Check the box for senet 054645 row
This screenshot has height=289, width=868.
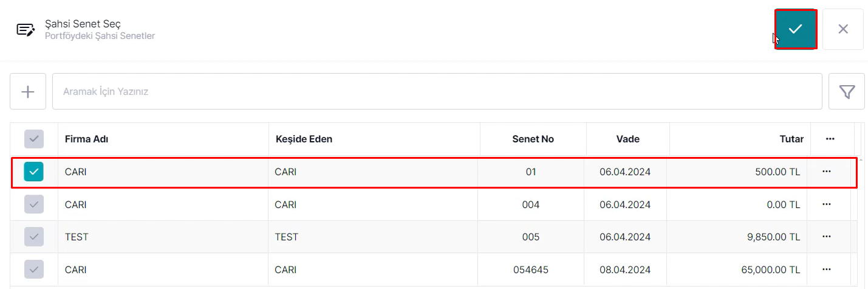[34, 269]
